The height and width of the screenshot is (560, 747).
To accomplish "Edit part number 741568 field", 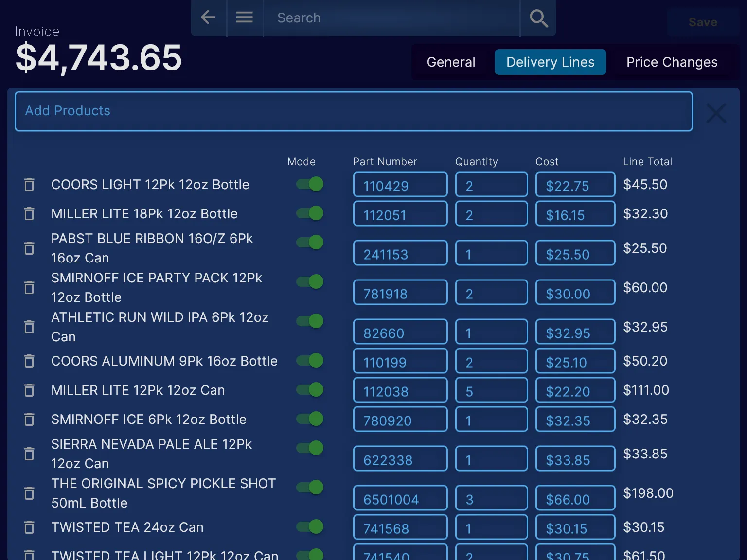I will 400,527.
